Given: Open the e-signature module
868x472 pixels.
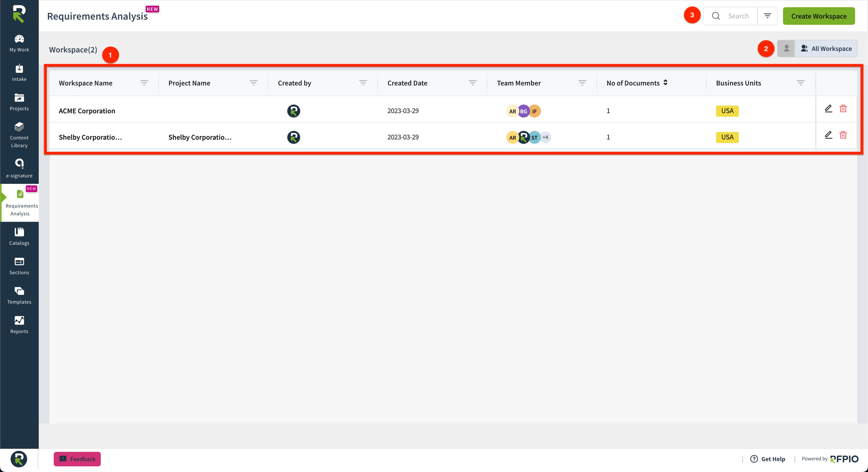Looking at the screenshot, I should (19, 168).
